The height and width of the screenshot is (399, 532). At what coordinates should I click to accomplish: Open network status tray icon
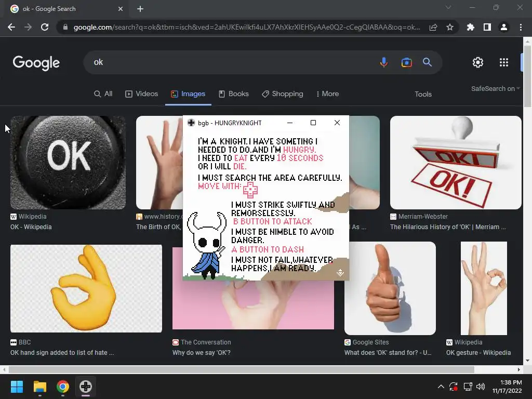point(468,387)
